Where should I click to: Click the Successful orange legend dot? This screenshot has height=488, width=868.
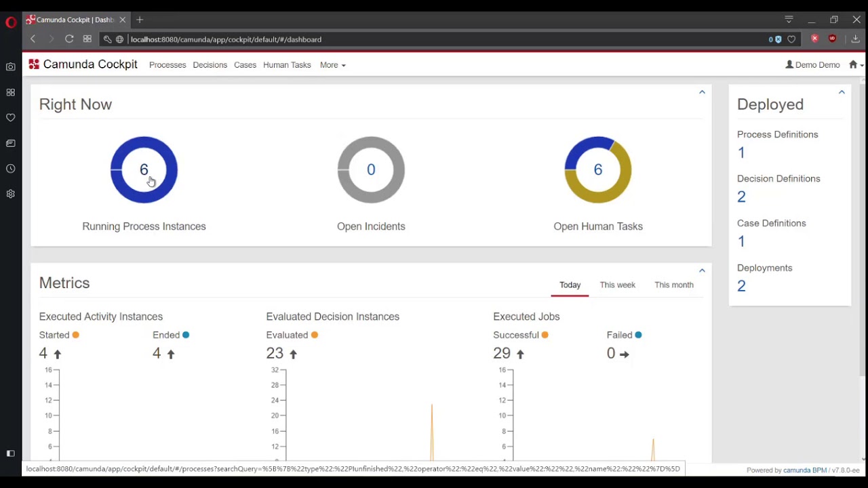click(x=545, y=335)
